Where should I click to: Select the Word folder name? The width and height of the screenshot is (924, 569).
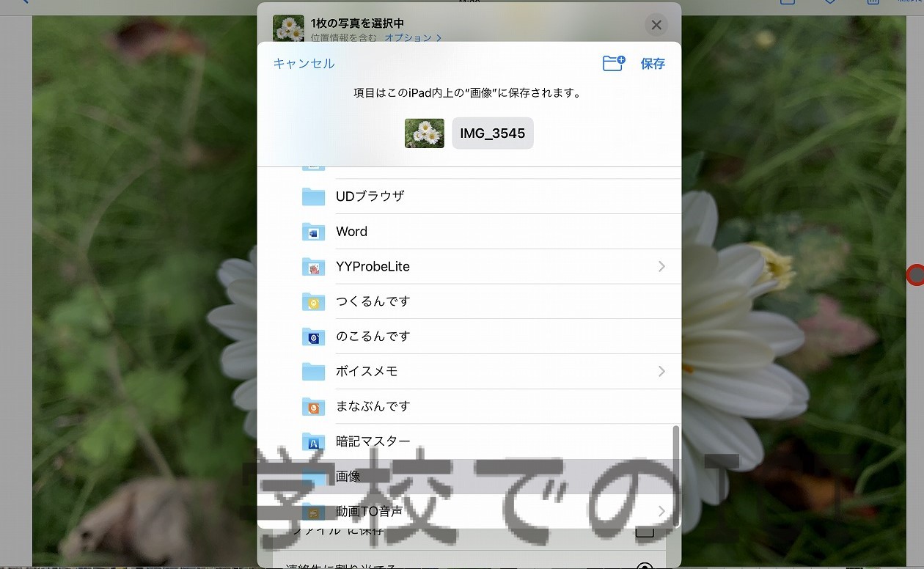pos(351,232)
